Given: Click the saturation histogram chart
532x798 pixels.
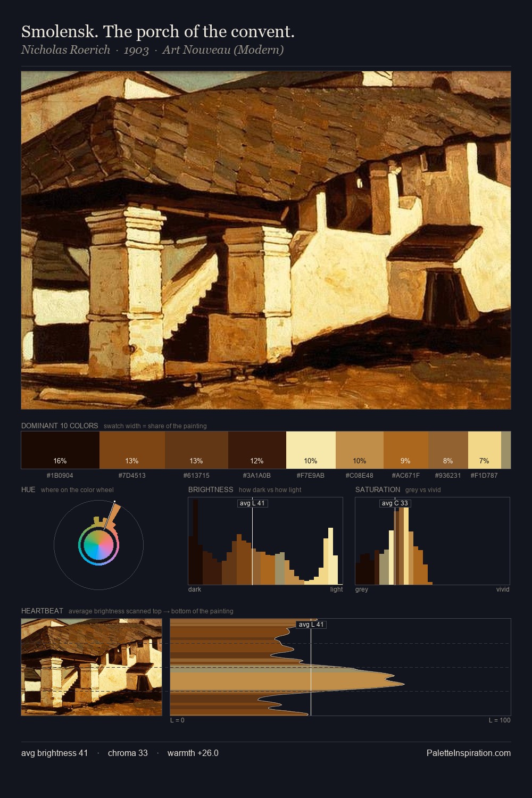Looking at the screenshot, I should click(433, 541).
